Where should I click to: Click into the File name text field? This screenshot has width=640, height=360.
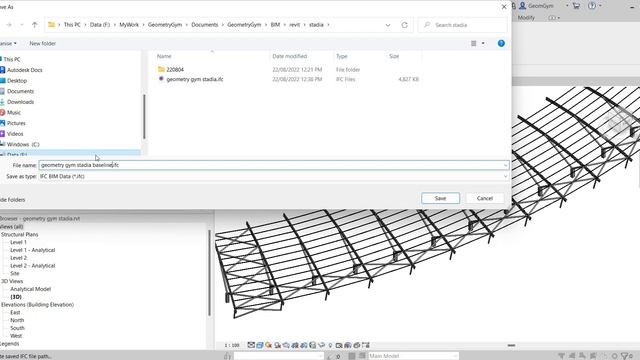[x=273, y=165]
